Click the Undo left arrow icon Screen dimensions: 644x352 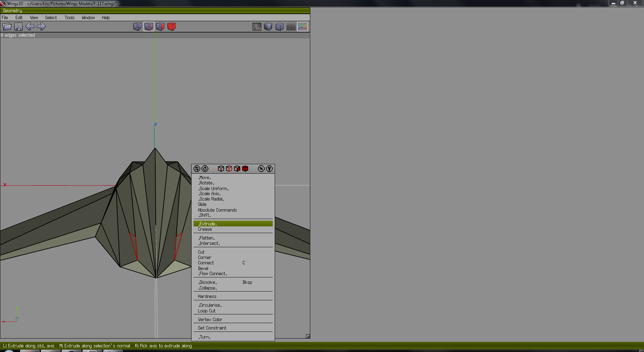coord(30,27)
